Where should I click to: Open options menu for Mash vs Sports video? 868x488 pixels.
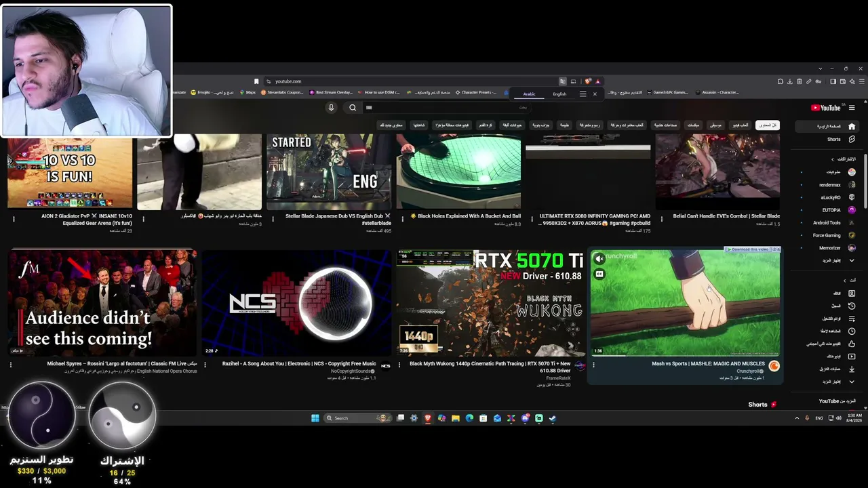pyautogui.click(x=593, y=365)
